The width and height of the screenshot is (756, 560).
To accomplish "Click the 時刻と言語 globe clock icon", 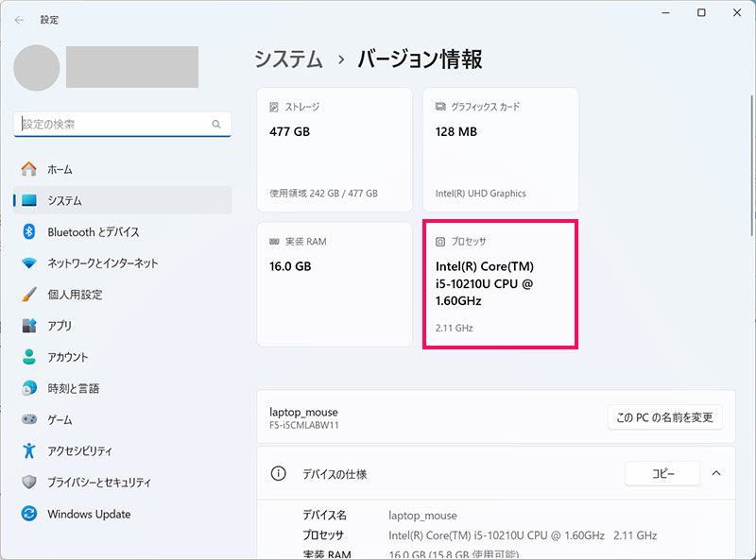I will [x=29, y=388].
